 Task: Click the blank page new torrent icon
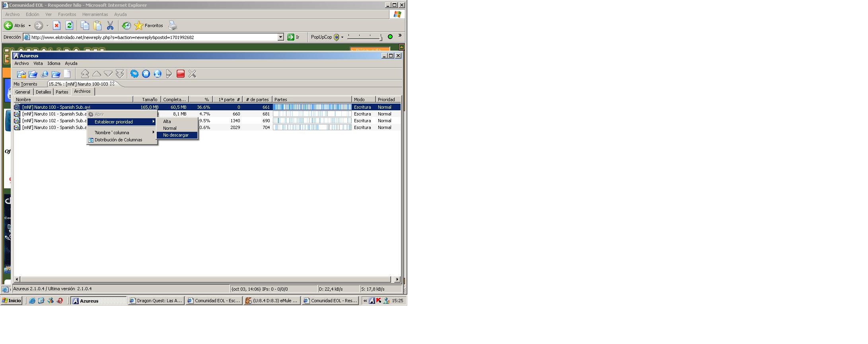point(67,74)
